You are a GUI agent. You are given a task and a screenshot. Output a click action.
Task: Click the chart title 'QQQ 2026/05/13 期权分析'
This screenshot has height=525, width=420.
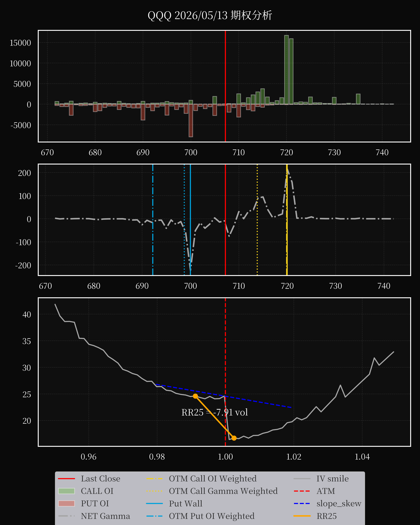210,15
